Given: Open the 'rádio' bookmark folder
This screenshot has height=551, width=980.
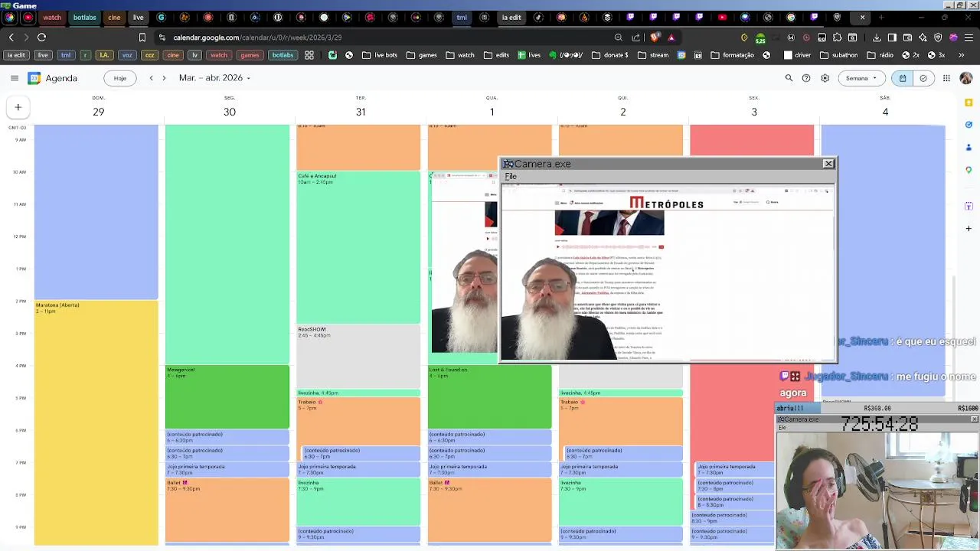Looking at the screenshot, I should click(880, 55).
